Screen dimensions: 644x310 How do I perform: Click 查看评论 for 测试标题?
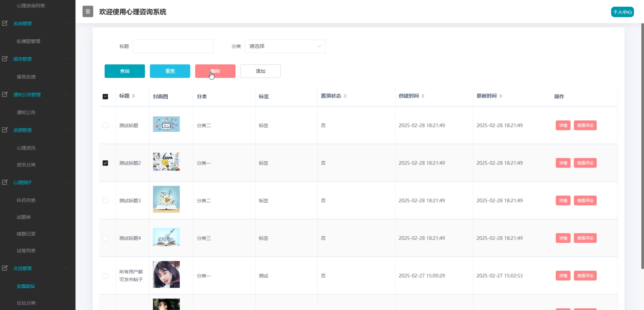click(585, 126)
